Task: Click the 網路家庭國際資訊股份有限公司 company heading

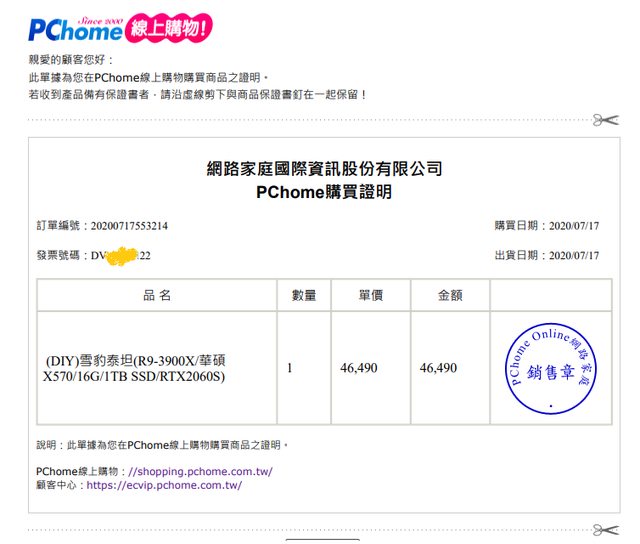Action: pyautogui.click(x=324, y=168)
